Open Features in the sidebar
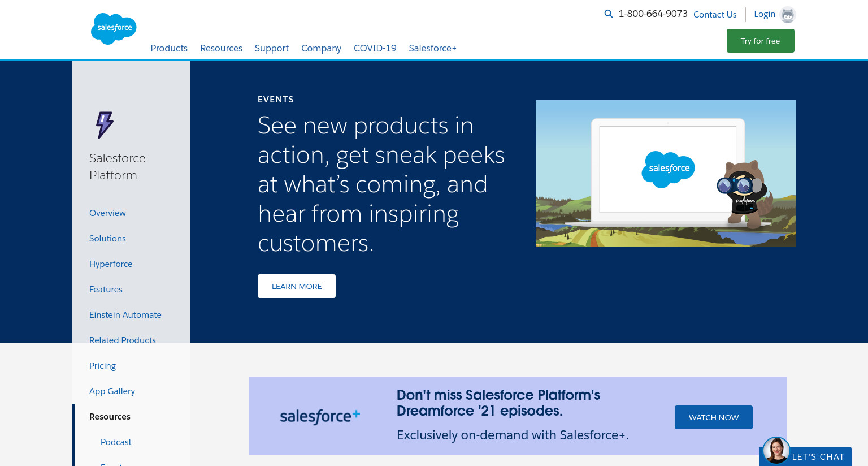The image size is (868, 466). click(x=106, y=290)
